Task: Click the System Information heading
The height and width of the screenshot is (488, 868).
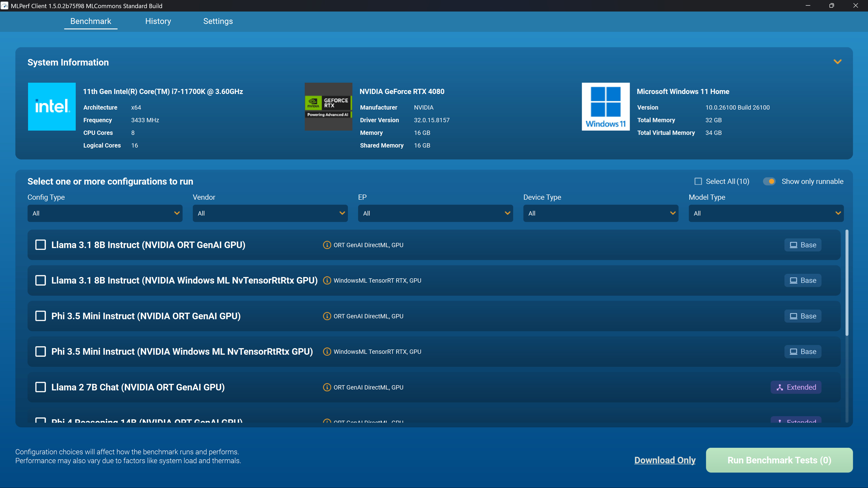Action: [x=68, y=62]
